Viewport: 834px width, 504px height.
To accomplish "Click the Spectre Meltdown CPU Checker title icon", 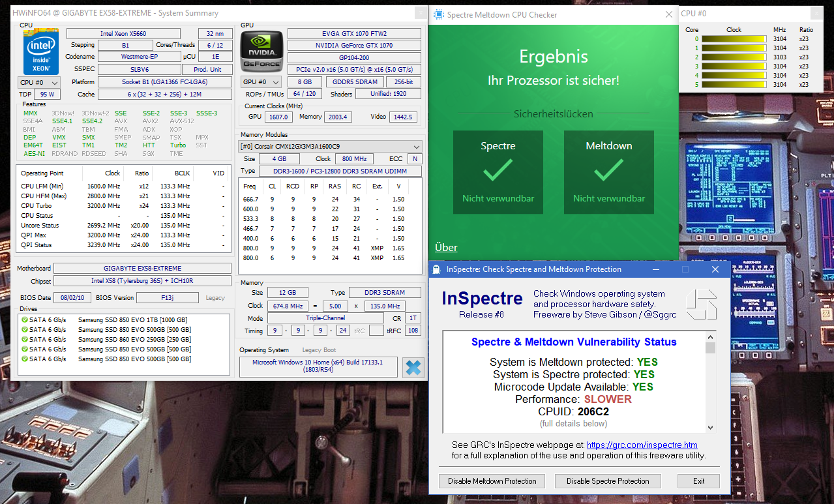I will click(x=438, y=14).
